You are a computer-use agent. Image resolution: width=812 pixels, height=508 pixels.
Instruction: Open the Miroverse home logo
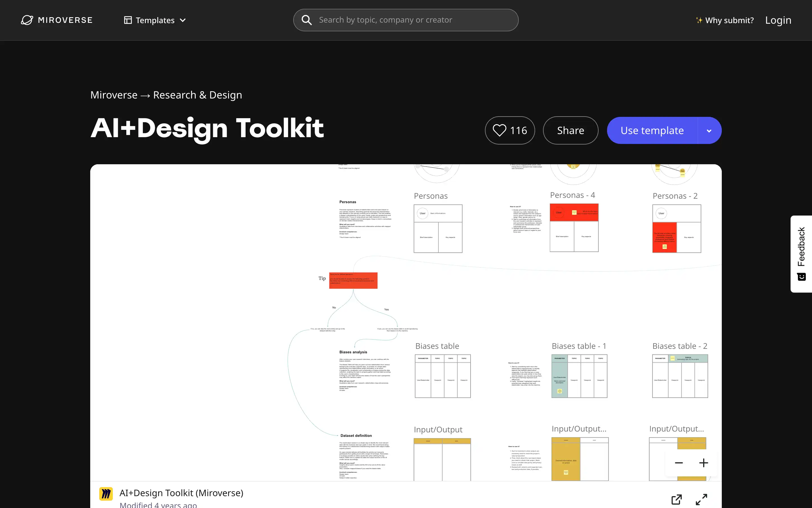pyautogui.click(x=56, y=20)
